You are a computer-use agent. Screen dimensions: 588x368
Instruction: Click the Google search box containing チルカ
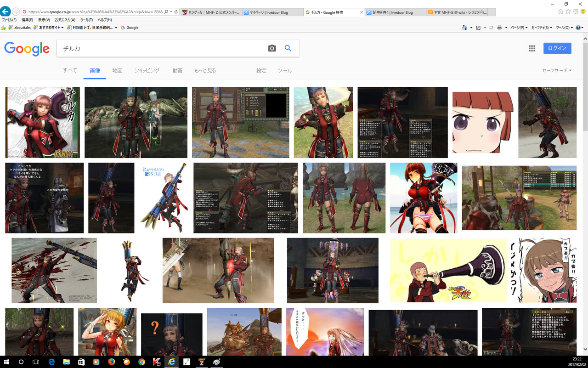[x=161, y=48]
